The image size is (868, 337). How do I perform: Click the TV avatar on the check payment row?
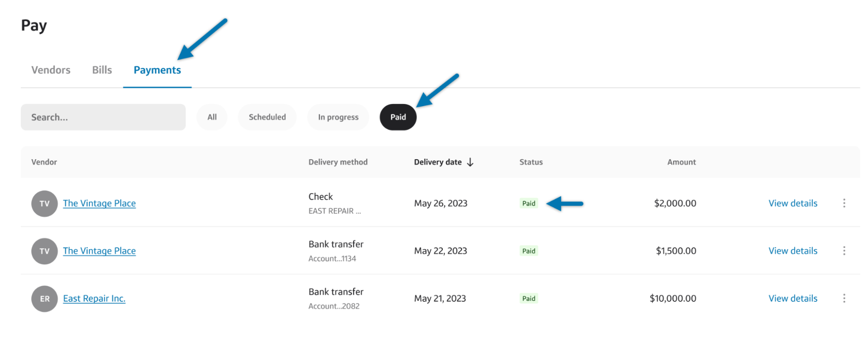point(44,203)
